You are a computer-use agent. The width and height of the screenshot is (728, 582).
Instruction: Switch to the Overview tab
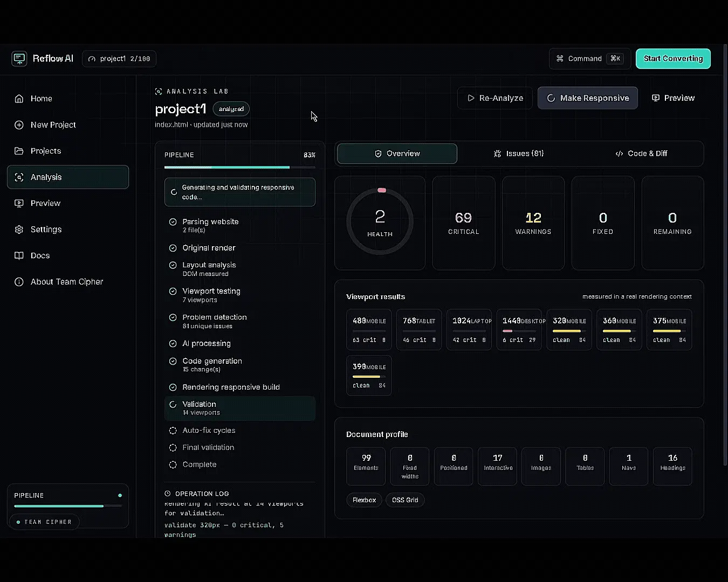click(397, 154)
